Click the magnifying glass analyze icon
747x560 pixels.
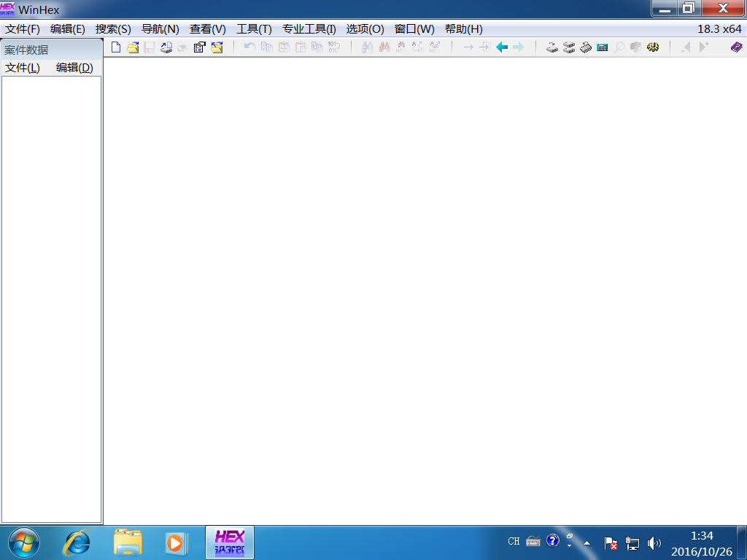pos(619,47)
